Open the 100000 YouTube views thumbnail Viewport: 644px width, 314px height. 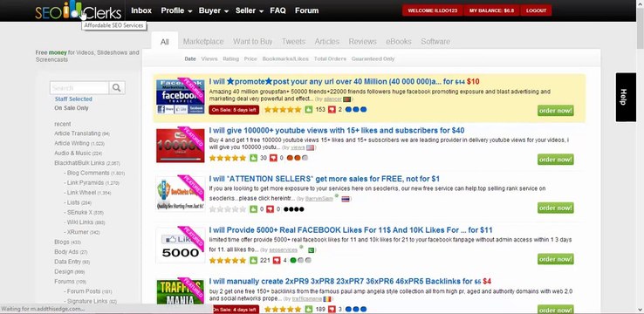click(x=181, y=146)
